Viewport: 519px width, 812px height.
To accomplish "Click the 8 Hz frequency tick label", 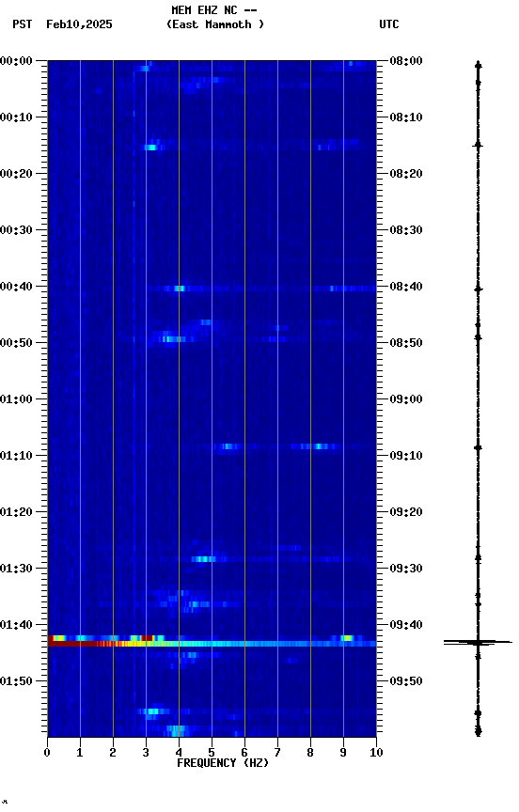I will tap(310, 753).
